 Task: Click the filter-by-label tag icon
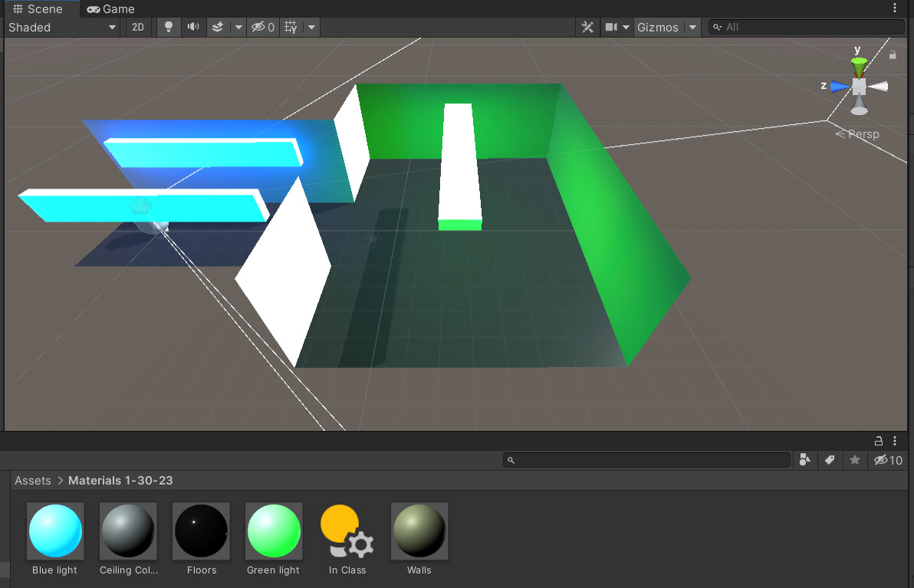coord(830,460)
